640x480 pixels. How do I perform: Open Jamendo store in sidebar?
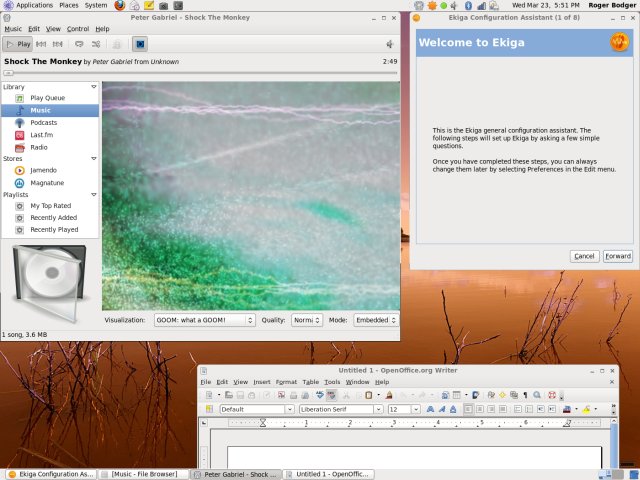[43, 170]
